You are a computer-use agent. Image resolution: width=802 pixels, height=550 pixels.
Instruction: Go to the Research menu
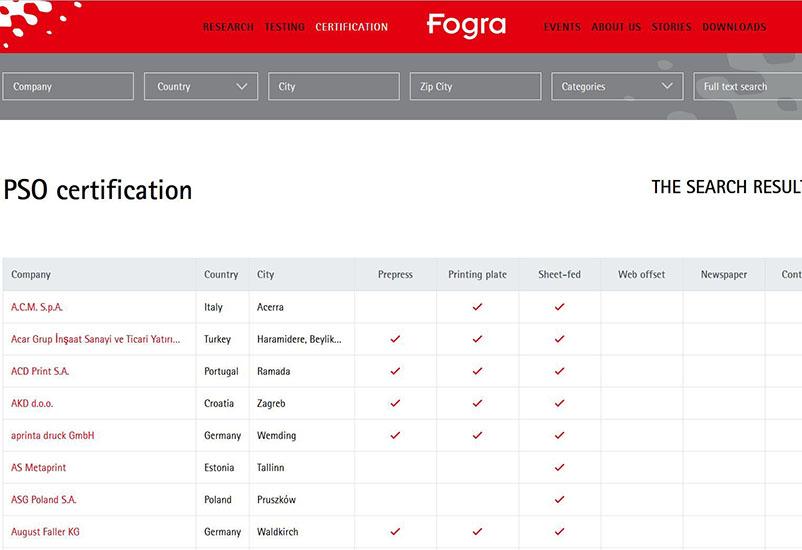(228, 27)
